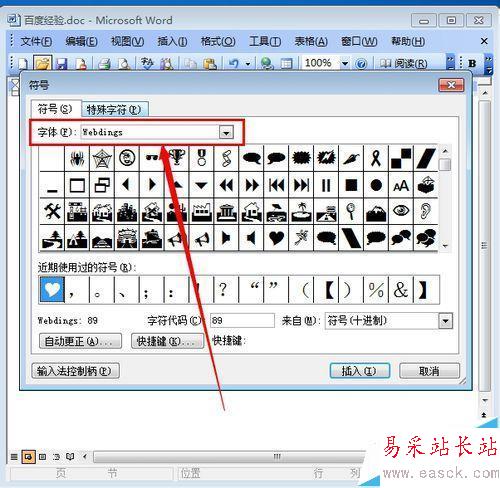Switch to print layout view icon at bottom
500x488 pixels.
coord(42,457)
